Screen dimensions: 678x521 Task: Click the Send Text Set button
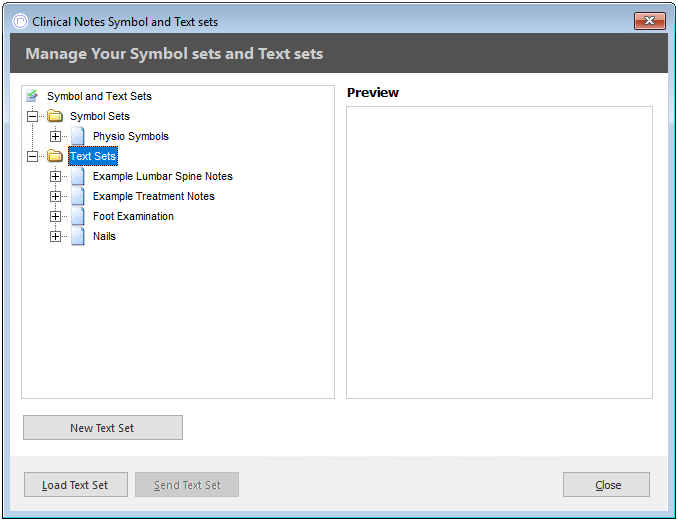coord(187,485)
